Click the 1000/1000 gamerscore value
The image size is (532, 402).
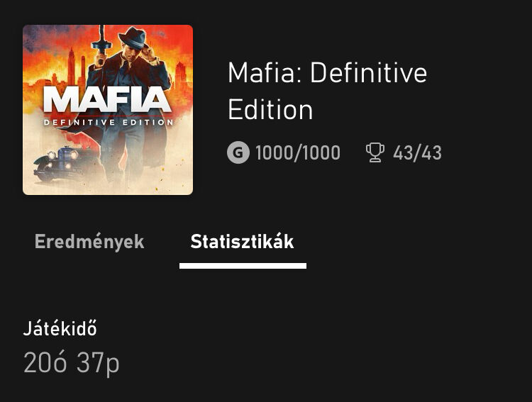(x=298, y=152)
